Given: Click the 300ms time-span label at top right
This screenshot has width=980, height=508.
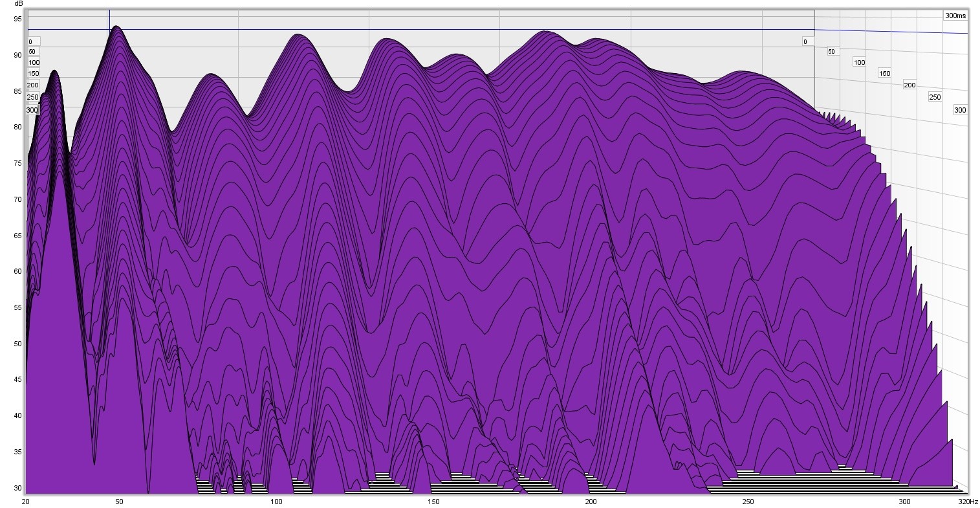Looking at the screenshot, I should [x=955, y=16].
